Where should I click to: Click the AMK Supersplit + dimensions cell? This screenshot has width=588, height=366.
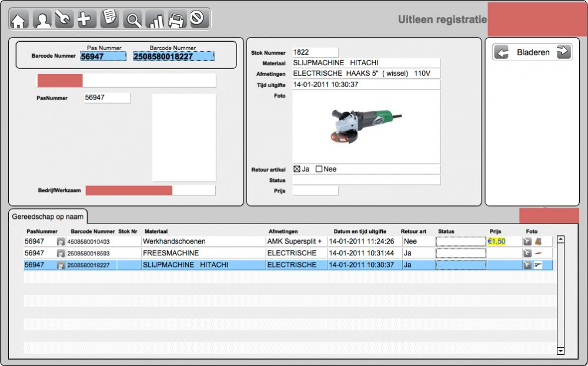pyautogui.click(x=296, y=241)
